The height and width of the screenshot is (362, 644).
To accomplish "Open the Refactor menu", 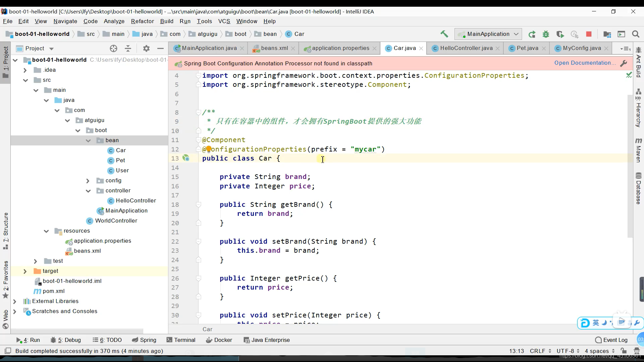I will click(142, 21).
